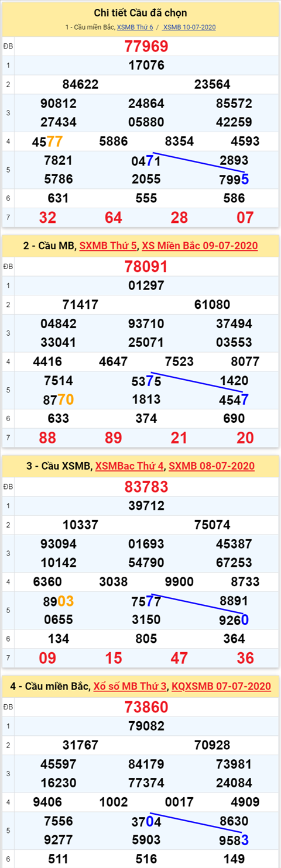Click first prize number 39712

146,505
